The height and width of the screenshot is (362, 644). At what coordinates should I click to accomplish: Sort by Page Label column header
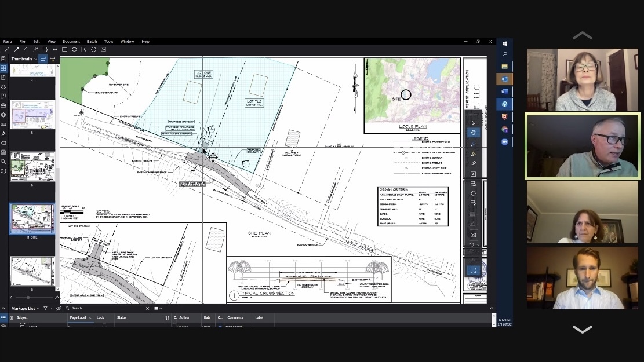79,317
